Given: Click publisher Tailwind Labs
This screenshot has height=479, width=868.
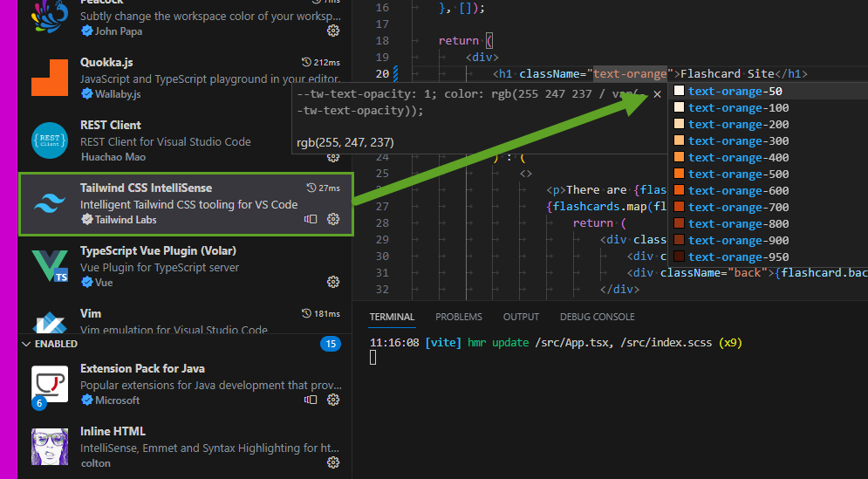Looking at the screenshot, I should coord(126,219).
